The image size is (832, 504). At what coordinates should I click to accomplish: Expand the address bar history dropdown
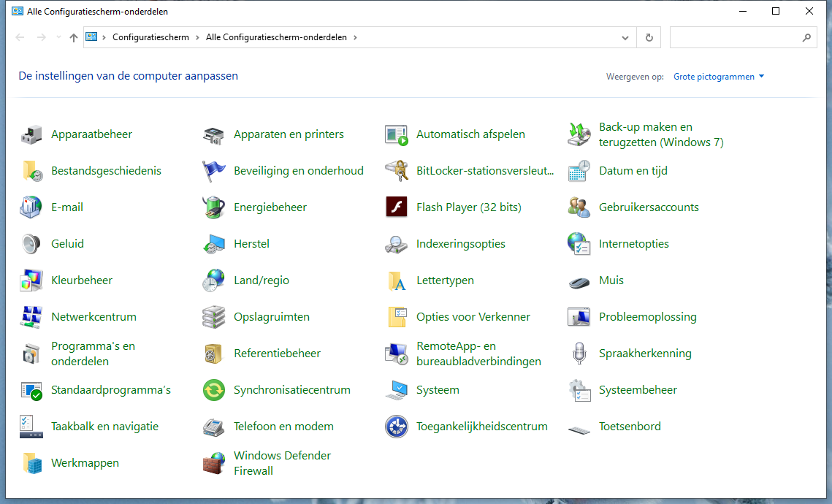(625, 38)
